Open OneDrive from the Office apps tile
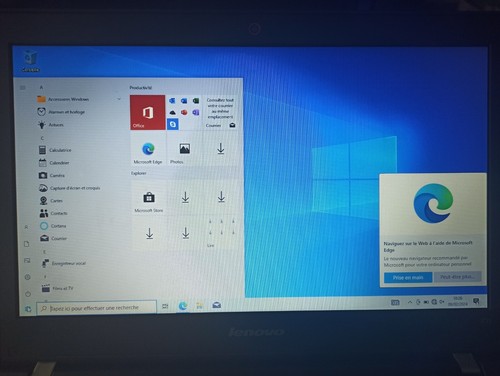 (172, 112)
